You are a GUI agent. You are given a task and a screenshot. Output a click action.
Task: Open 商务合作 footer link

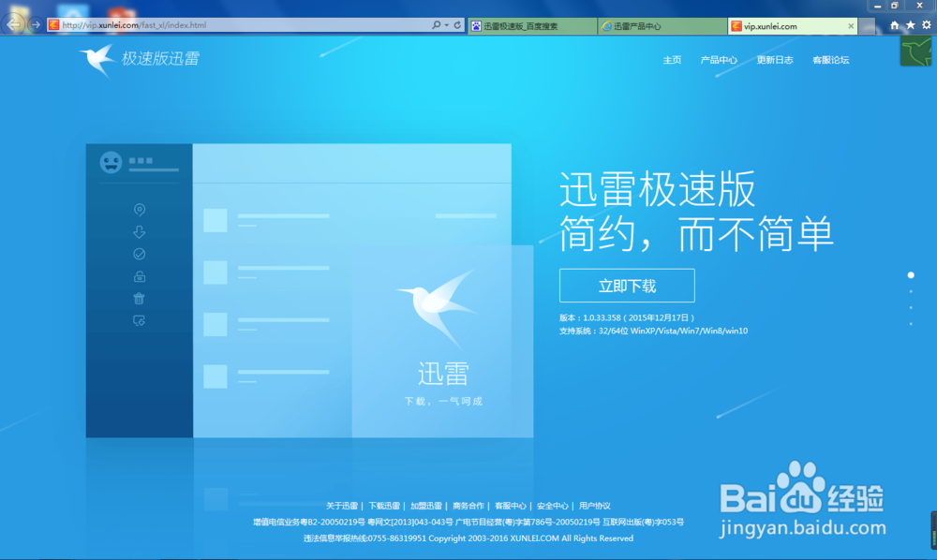468,506
